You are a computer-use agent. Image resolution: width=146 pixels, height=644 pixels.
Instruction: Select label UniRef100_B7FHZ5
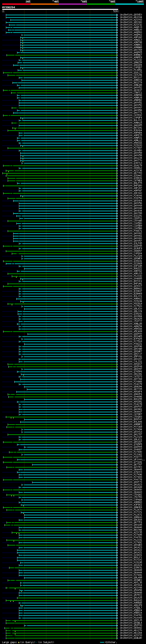click(131, 339)
